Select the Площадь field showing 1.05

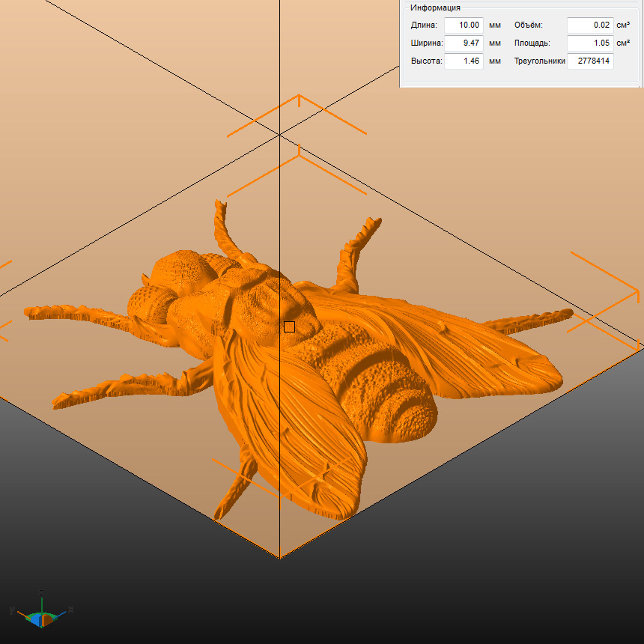coord(589,43)
